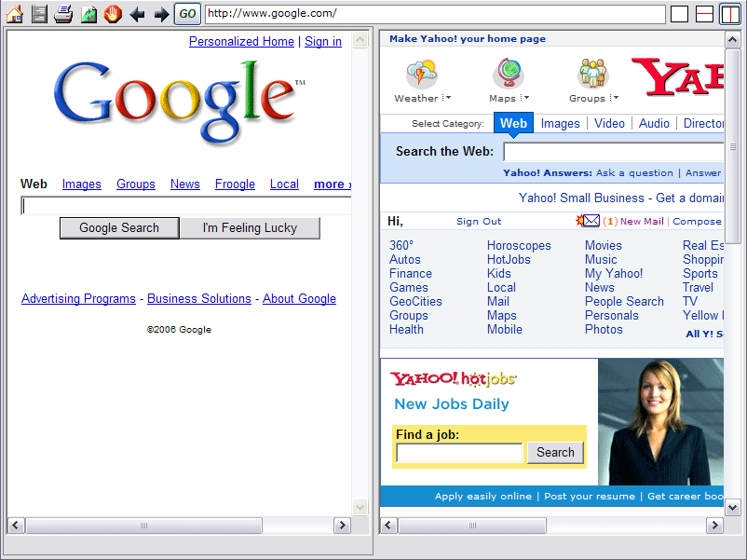Click the Google more link

coord(333,184)
